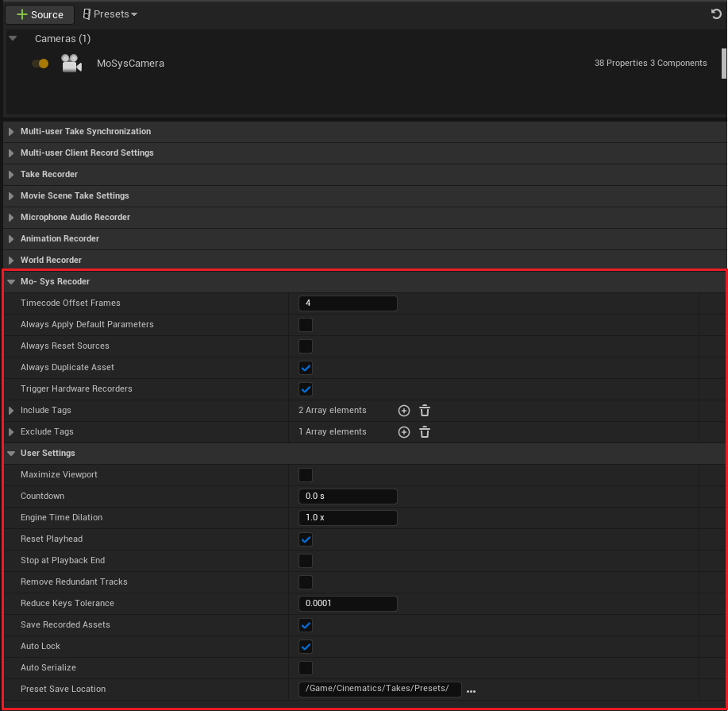Expand Multi-user Client Record Settings section
This screenshot has width=728, height=711.
pos(11,153)
